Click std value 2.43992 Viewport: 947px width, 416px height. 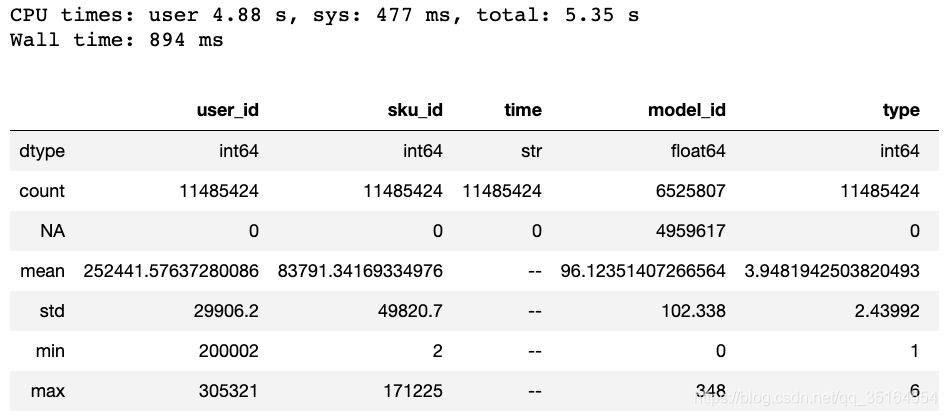[886, 311]
